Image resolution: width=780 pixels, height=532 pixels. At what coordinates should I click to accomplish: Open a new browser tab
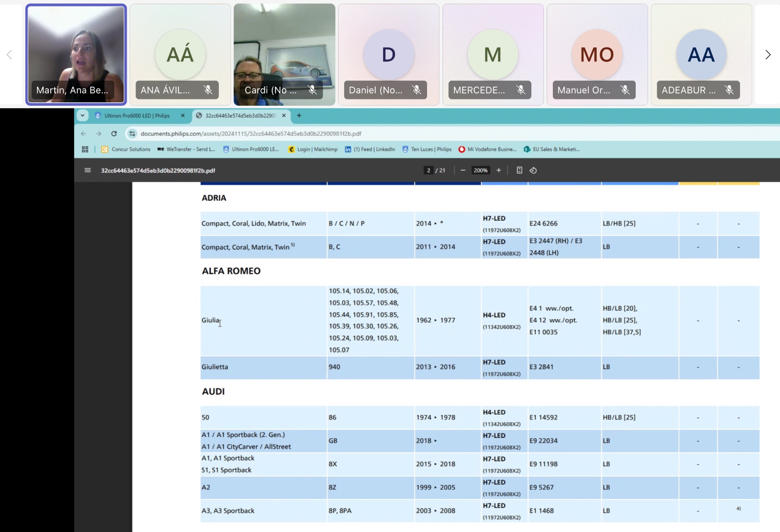299,116
